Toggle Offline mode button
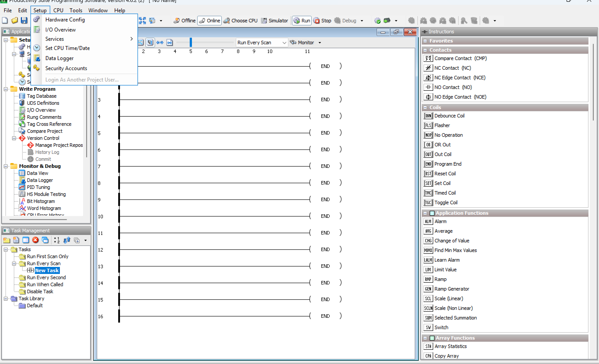Screen dimensions: 599x364 click(x=184, y=21)
